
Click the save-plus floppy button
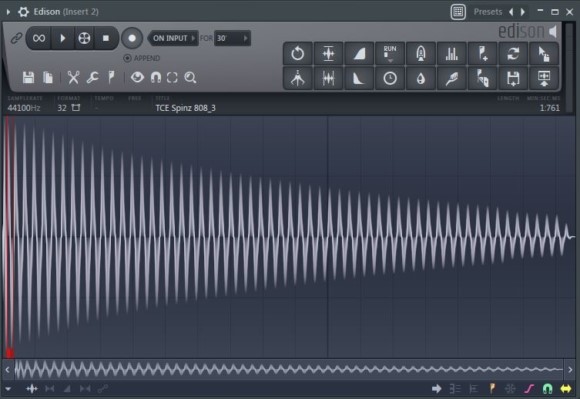[513, 78]
